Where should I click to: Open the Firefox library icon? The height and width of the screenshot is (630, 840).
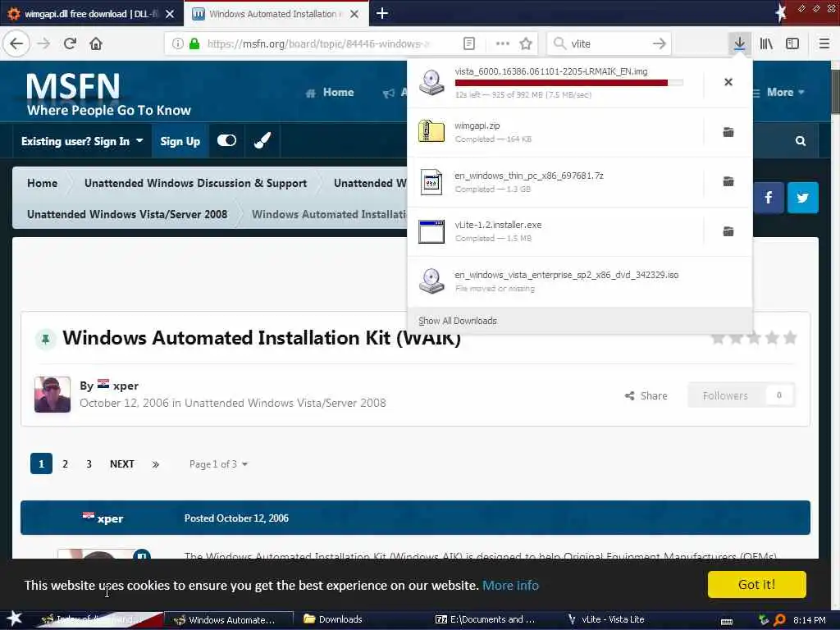(x=766, y=43)
